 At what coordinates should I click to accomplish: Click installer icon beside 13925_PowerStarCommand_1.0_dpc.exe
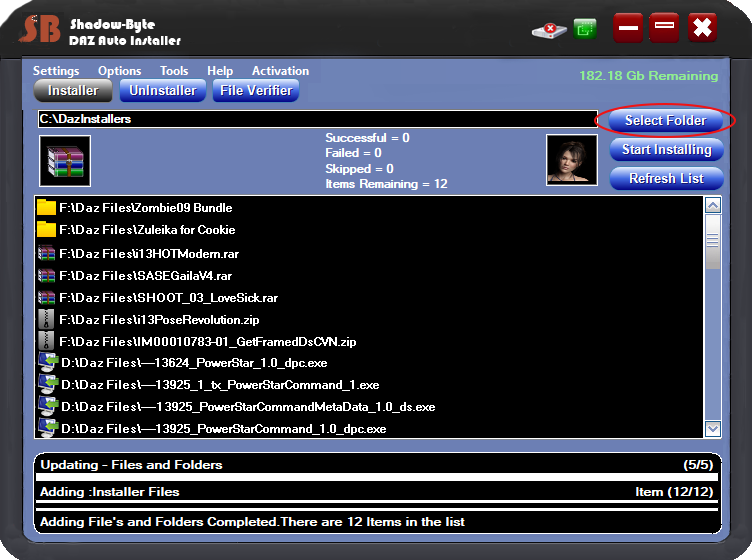(48, 428)
